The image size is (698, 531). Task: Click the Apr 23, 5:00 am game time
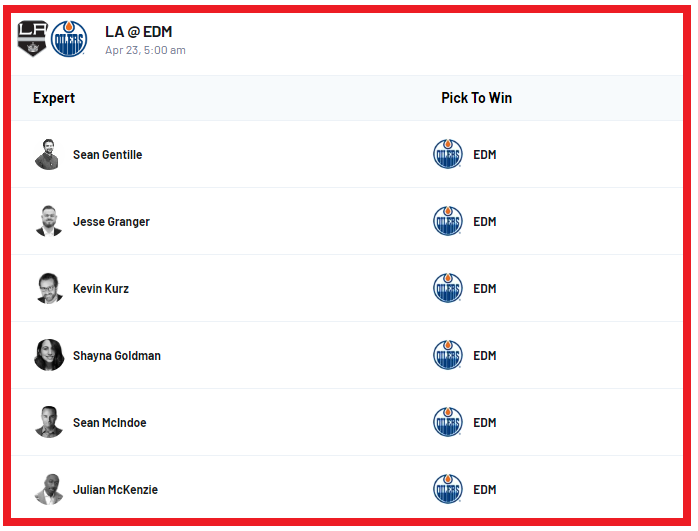[145, 50]
